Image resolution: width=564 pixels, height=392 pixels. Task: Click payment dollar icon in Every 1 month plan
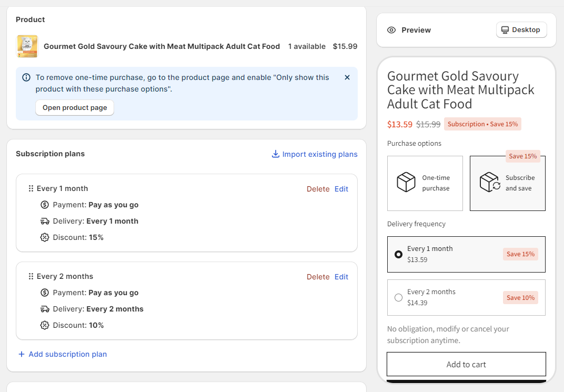pos(45,205)
